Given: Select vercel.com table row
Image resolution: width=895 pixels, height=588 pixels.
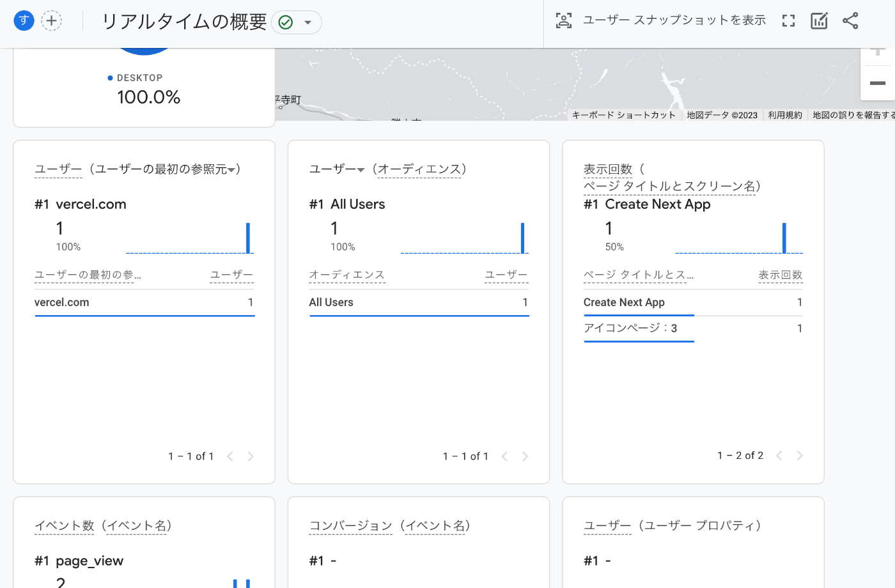Looking at the screenshot, I should [144, 302].
